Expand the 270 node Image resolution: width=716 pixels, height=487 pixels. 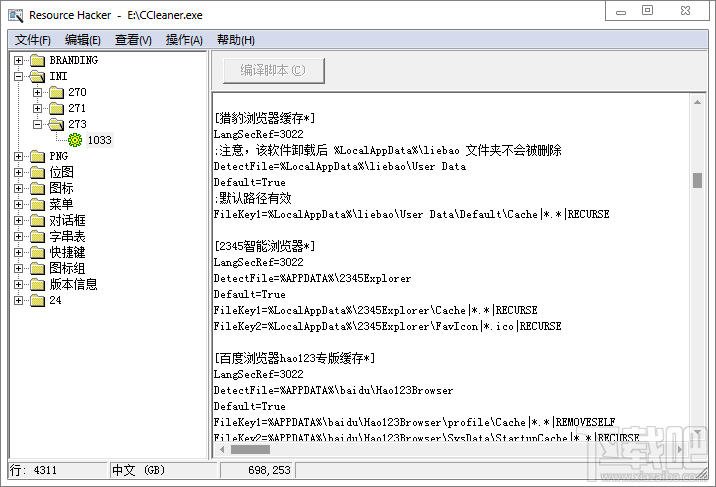coord(37,93)
